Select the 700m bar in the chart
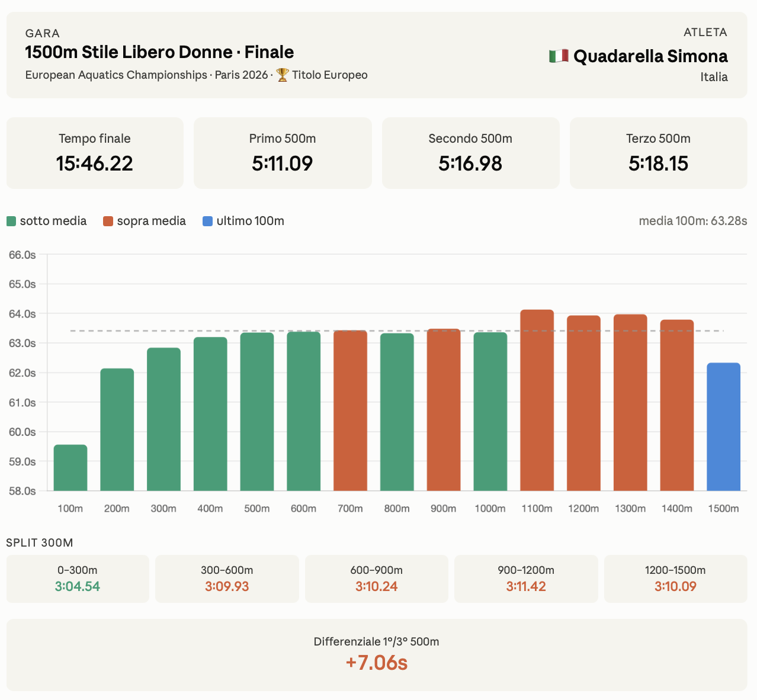This screenshot has height=700, width=757. pos(350,410)
